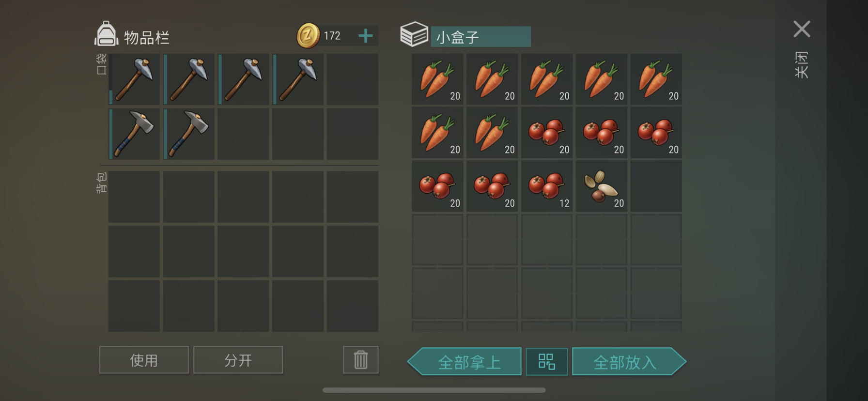868x401 pixels.
Task: Tap the first empty backpack slot
Action: pyautogui.click(x=134, y=197)
